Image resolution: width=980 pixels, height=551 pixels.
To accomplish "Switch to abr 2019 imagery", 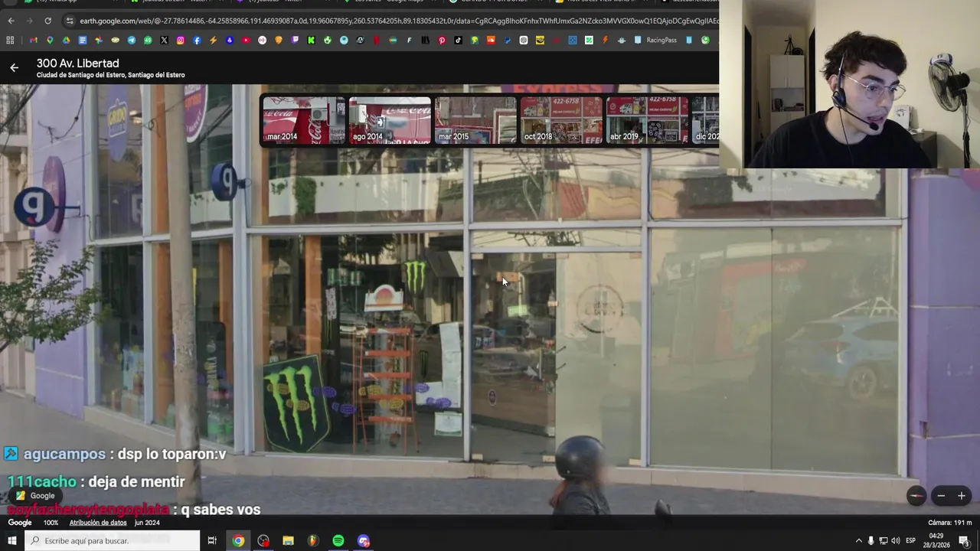I will pyautogui.click(x=647, y=120).
